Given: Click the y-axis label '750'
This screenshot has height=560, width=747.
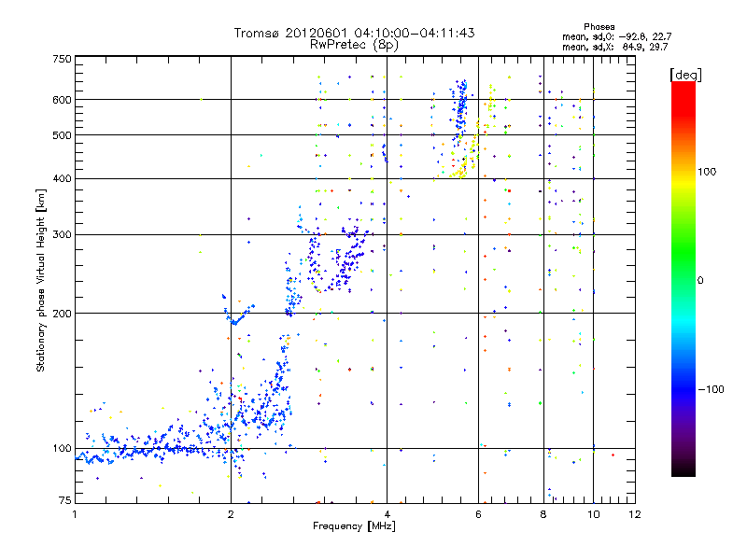Looking at the screenshot, I should (x=62, y=59).
